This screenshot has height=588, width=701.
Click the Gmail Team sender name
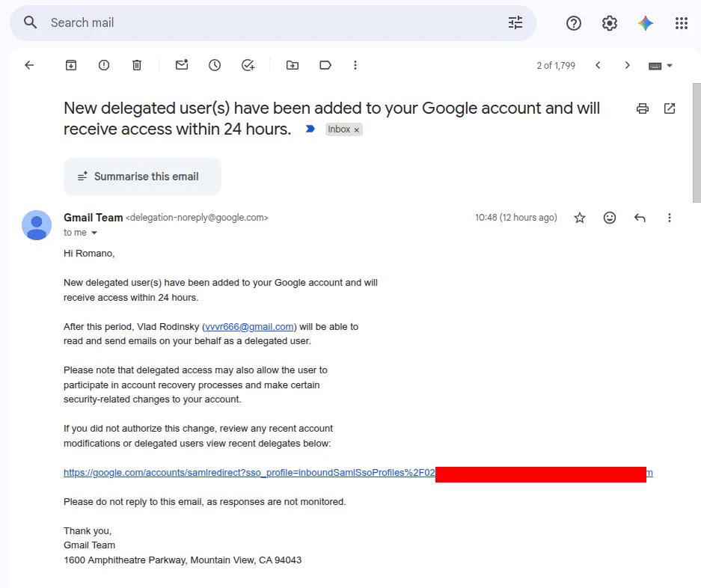[93, 217]
